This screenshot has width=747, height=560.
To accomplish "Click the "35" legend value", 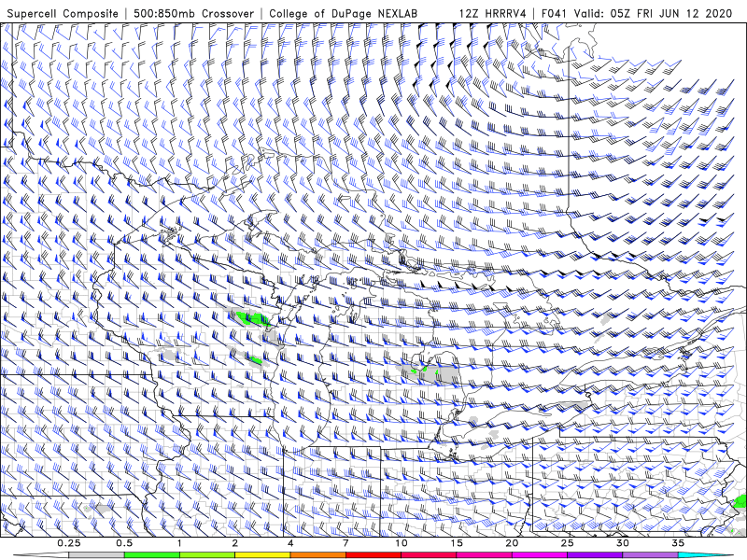I will (x=678, y=543).
